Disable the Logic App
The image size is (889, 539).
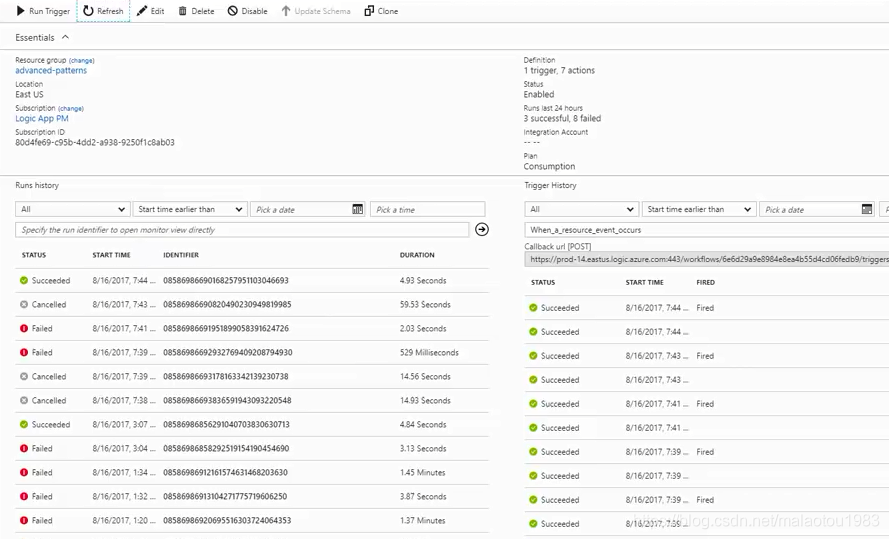pyautogui.click(x=248, y=11)
